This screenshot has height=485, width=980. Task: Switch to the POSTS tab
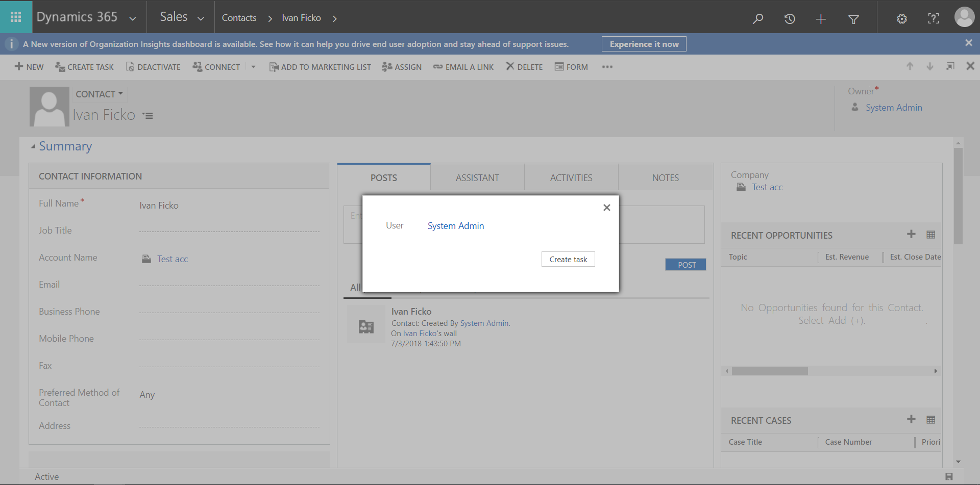[x=384, y=177]
